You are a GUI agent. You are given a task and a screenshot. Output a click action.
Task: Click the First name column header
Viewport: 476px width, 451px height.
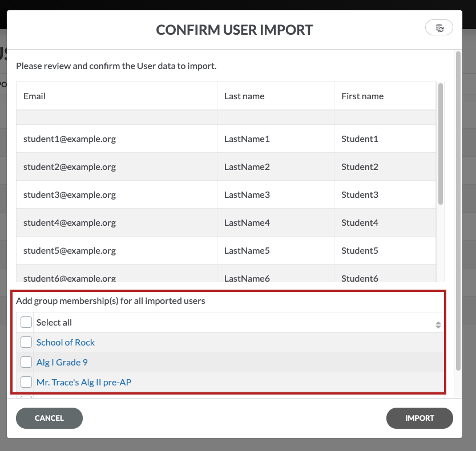click(362, 96)
